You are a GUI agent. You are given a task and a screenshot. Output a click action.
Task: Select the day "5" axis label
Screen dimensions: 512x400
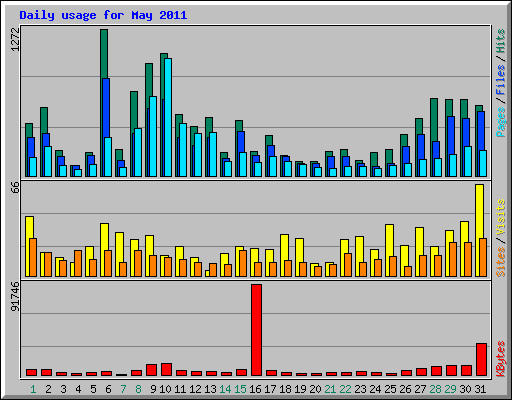click(x=93, y=389)
